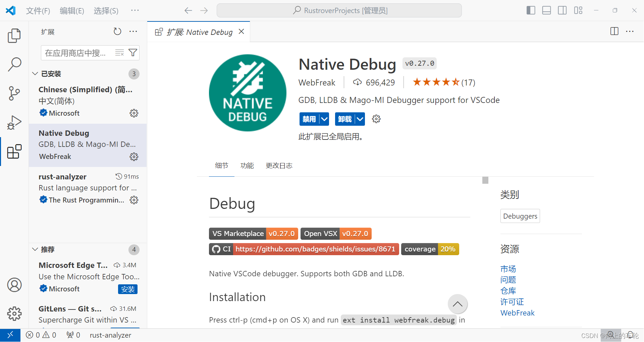Image resolution: width=644 pixels, height=342 pixels.
Task: Open the Extensions view icon
Action: [14, 152]
